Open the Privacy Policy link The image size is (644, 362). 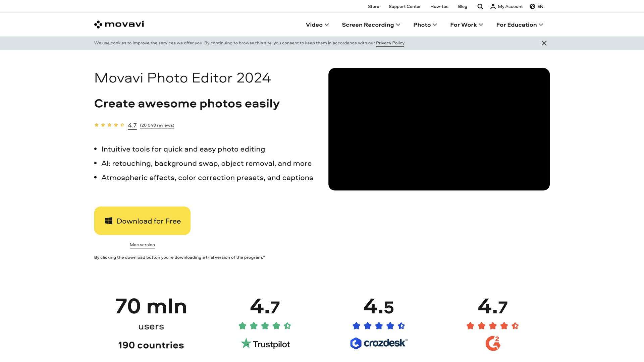pyautogui.click(x=390, y=43)
